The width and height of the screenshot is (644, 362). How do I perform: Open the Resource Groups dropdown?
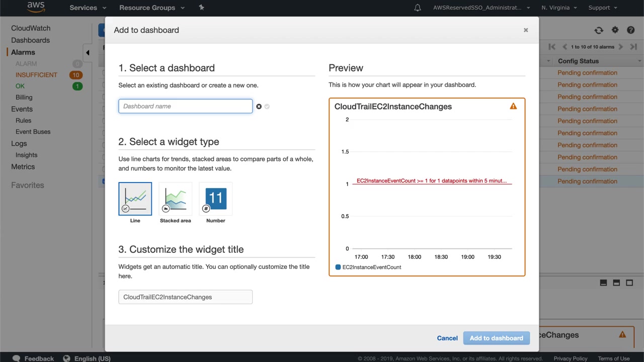pos(152,8)
